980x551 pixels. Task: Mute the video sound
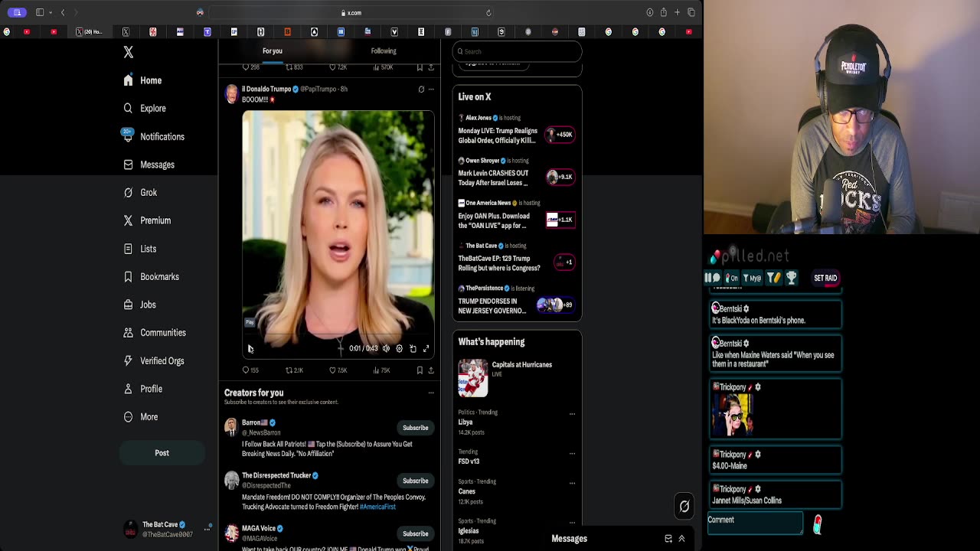(386, 349)
